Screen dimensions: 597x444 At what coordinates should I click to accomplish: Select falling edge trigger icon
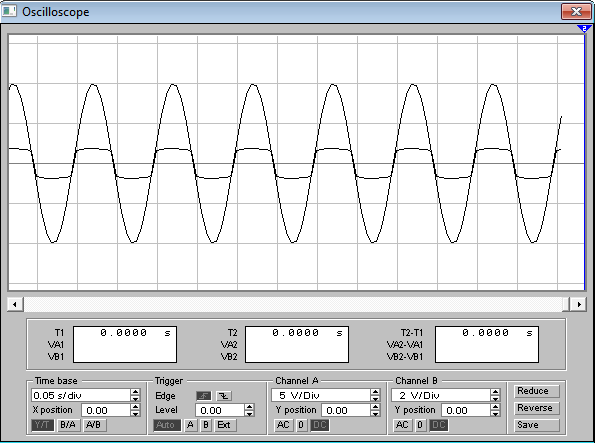pyautogui.click(x=224, y=396)
